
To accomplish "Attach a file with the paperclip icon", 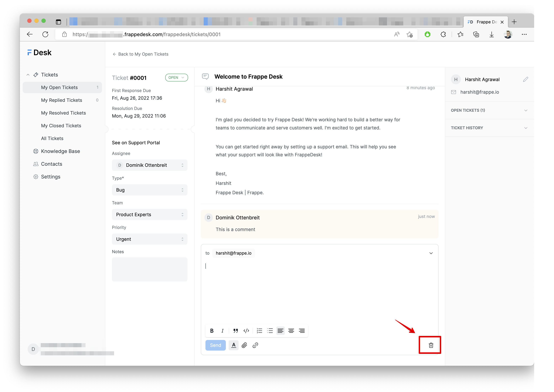I will click(x=244, y=345).
